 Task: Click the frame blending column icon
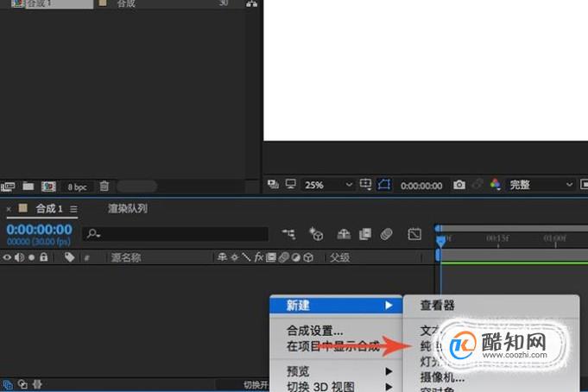(271, 257)
